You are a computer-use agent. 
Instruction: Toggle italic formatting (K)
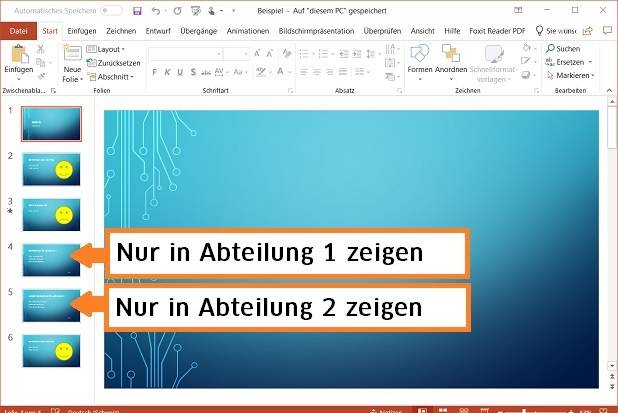coord(168,72)
